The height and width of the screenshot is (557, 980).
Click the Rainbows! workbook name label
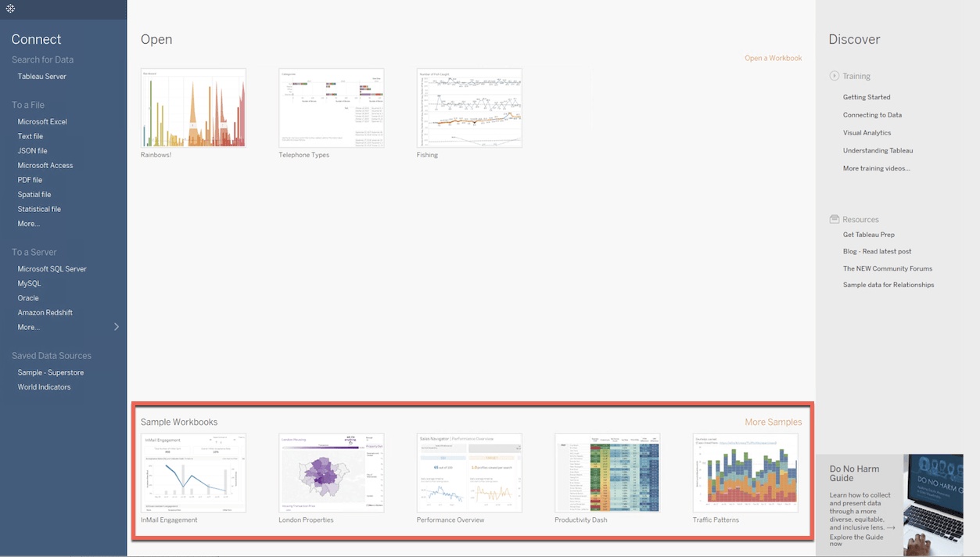156,155
